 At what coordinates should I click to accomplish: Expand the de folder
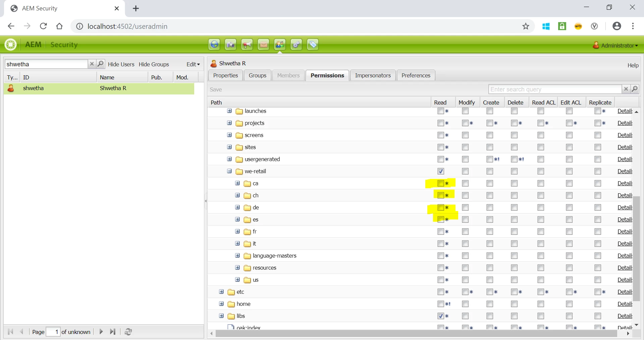[237, 207]
